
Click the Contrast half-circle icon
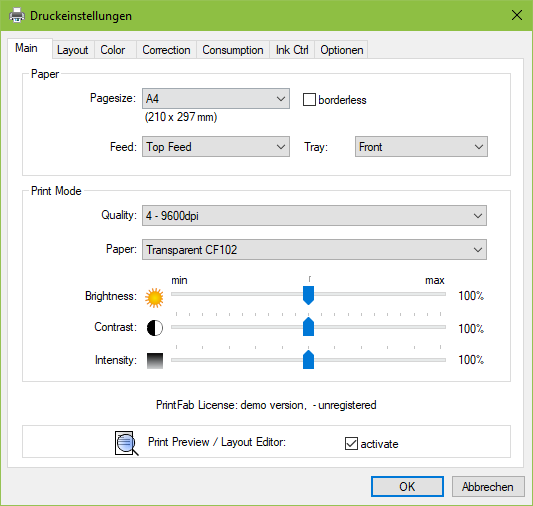pos(155,328)
